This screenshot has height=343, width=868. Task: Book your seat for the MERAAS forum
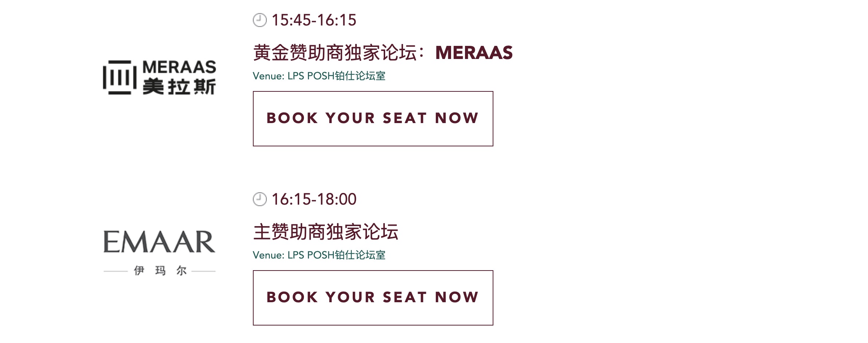tap(373, 119)
